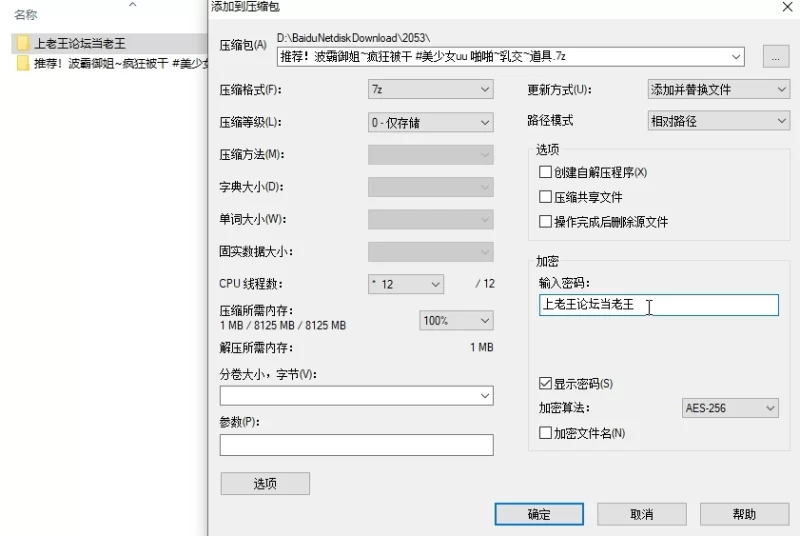Enable 压缩共享文件 checkbox

(x=545, y=196)
